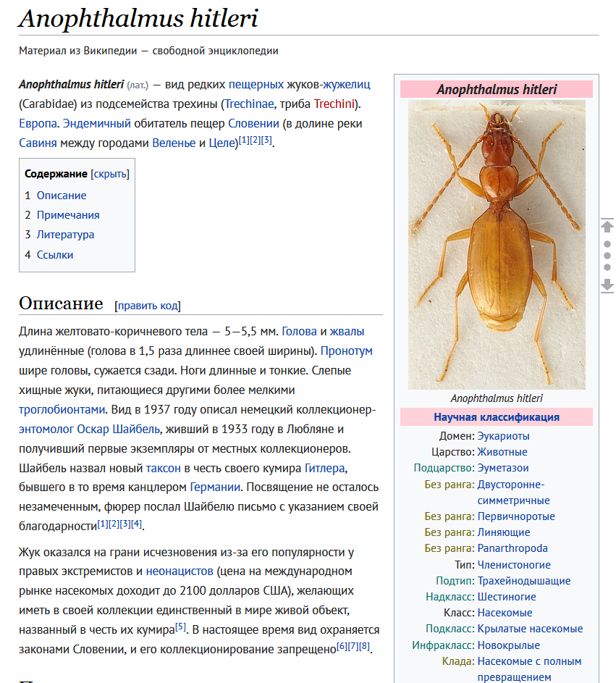
Task: Collapse contents with the скрыть toggle
Action: (110, 174)
